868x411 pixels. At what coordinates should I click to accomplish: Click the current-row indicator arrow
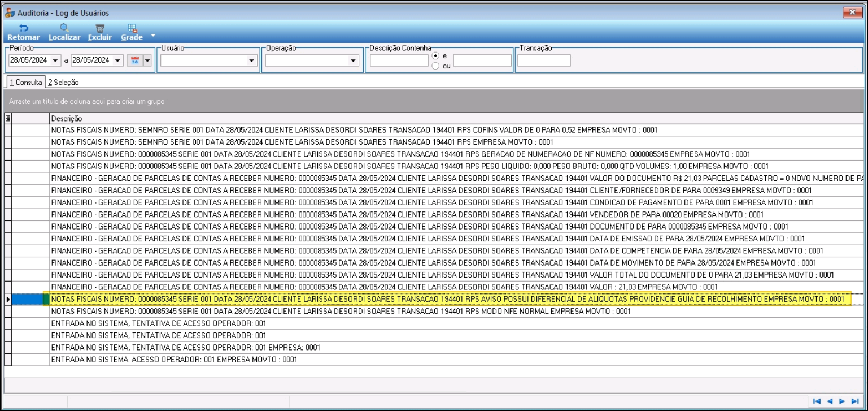(8, 299)
